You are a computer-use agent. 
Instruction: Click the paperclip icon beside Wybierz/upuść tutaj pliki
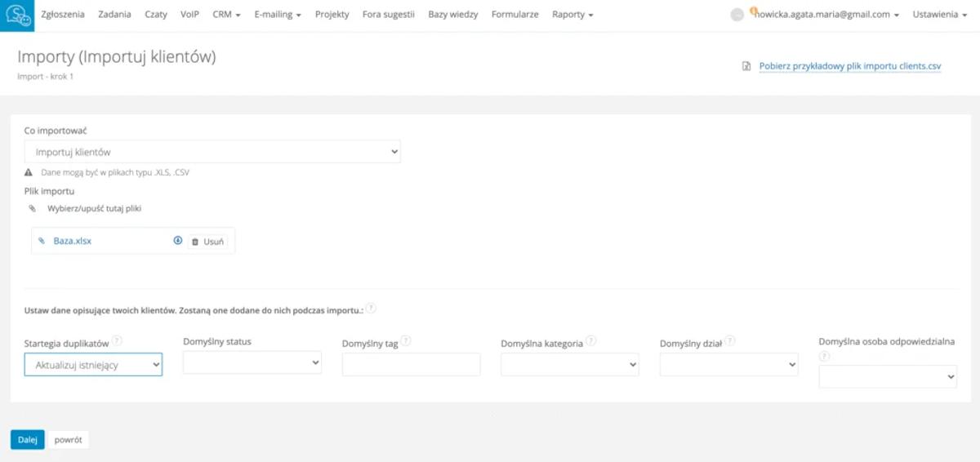(x=33, y=209)
